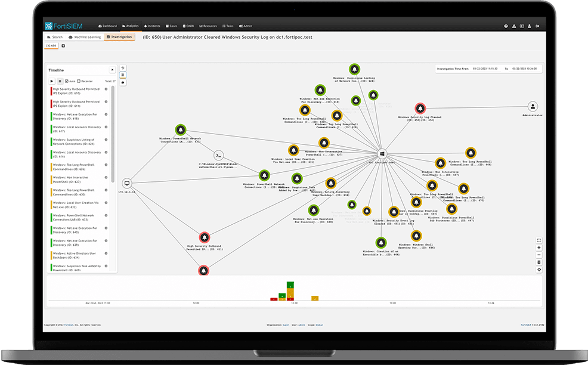588x365 pixels.
Task: Click the tall green histogram bar
Action: coord(290,289)
